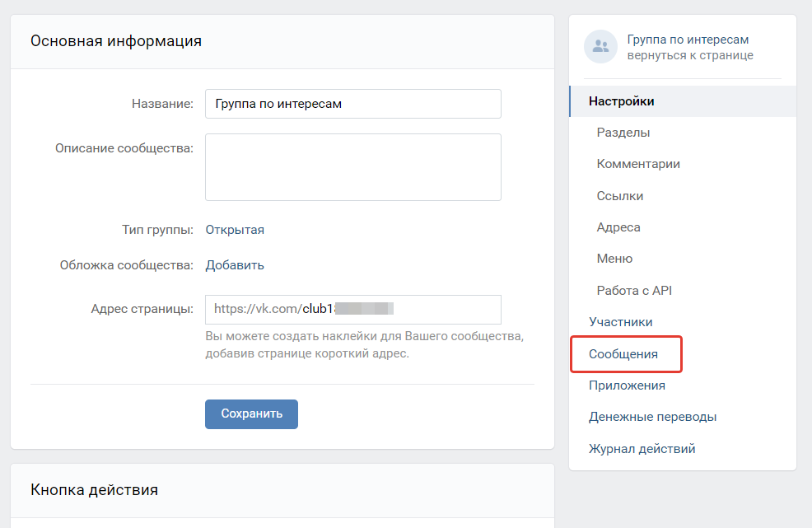Click the group avatar icon in sidebar
812x528 pixels.
[600, 47]
